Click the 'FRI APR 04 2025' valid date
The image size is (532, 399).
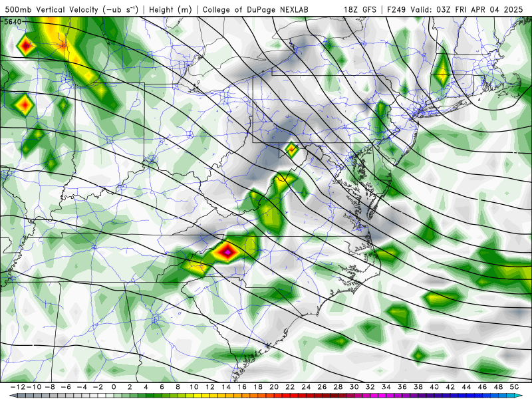tap(489, 9)
